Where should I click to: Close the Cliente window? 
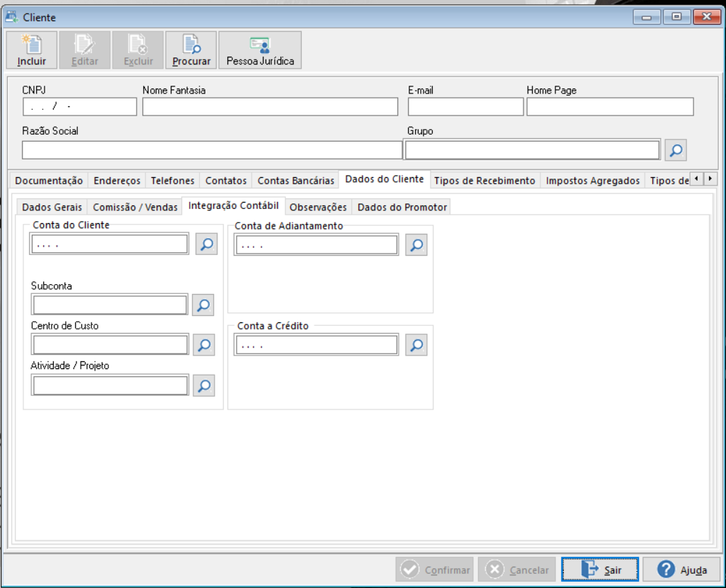click(707, 17)
